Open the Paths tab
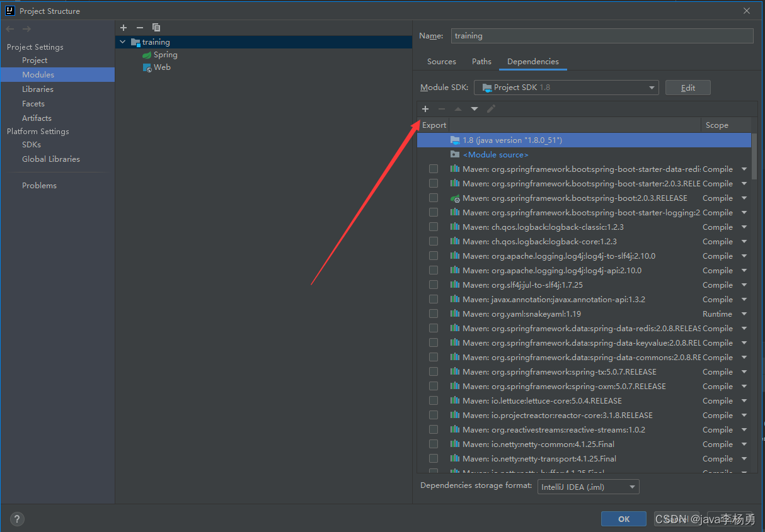The image size is (765, 532). [481, 61]
